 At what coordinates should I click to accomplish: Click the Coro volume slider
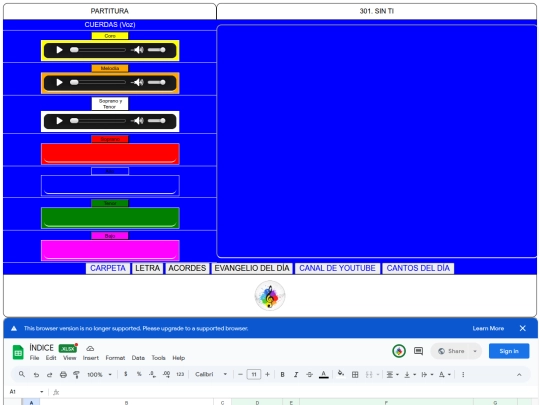click(157, 50)
